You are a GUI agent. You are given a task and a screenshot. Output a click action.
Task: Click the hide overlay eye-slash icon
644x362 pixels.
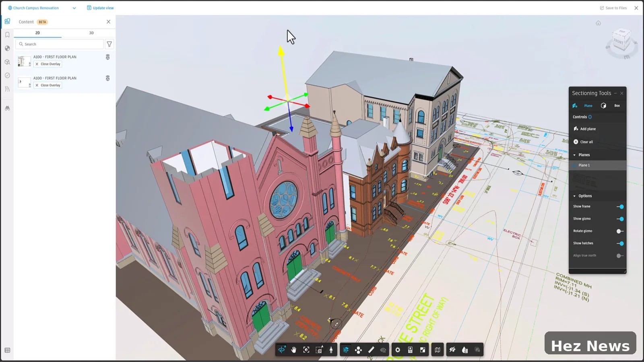[x=452, y=350]
